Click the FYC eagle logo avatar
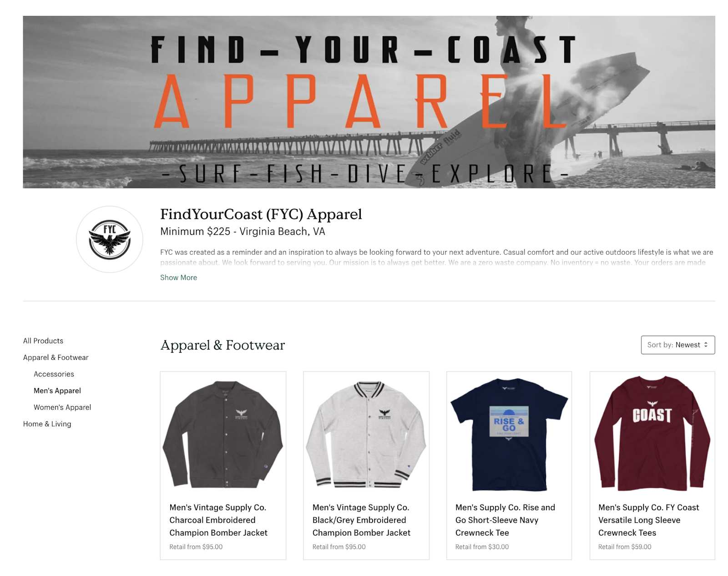 [109, 239]
